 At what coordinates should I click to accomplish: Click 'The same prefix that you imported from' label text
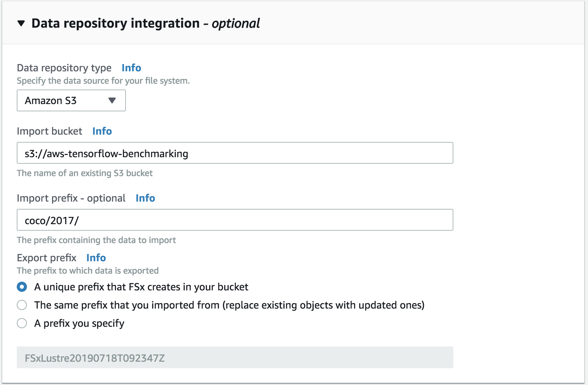229,305
